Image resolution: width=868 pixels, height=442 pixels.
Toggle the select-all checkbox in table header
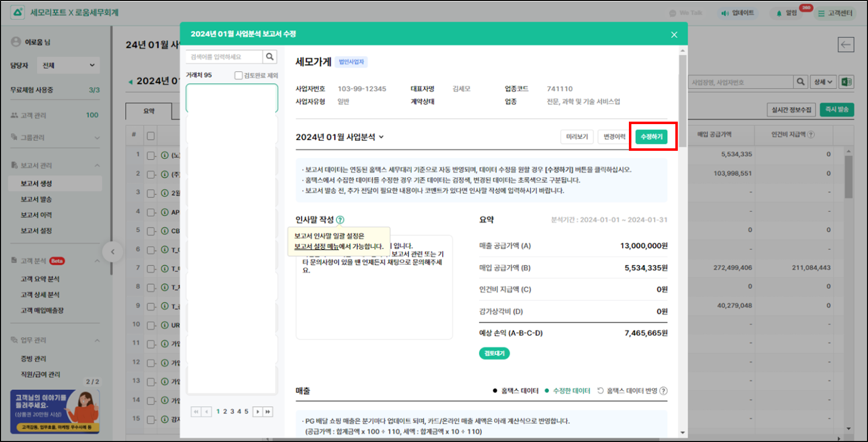[151, 135]
